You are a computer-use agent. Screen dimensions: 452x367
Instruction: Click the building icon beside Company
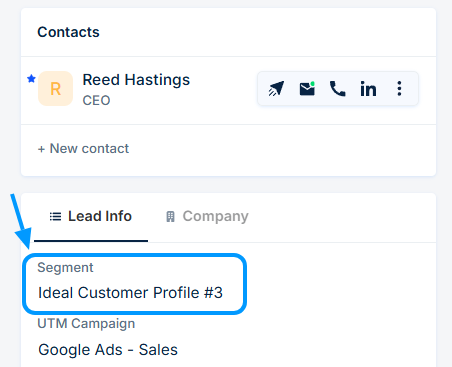click(170, 217)
